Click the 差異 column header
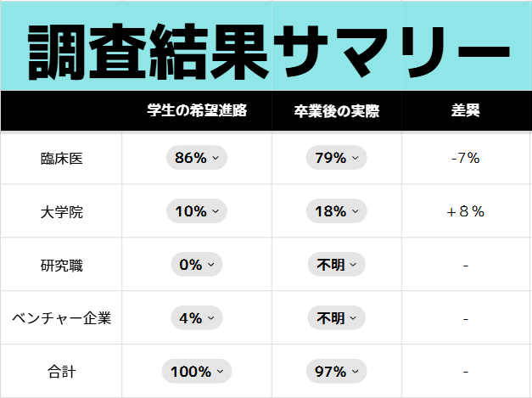Screen dimensions: 532x398 coord(466,111)
